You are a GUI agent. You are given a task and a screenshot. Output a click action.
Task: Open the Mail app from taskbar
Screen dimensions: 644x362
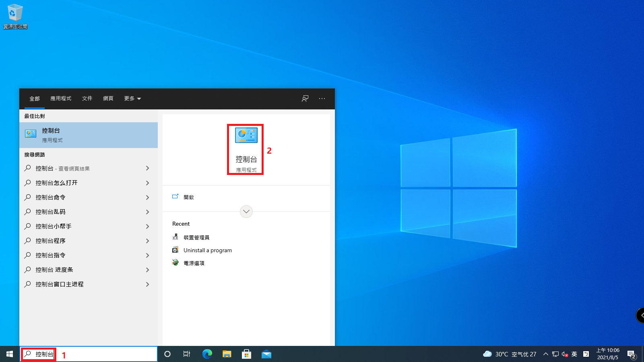point(266,354)
